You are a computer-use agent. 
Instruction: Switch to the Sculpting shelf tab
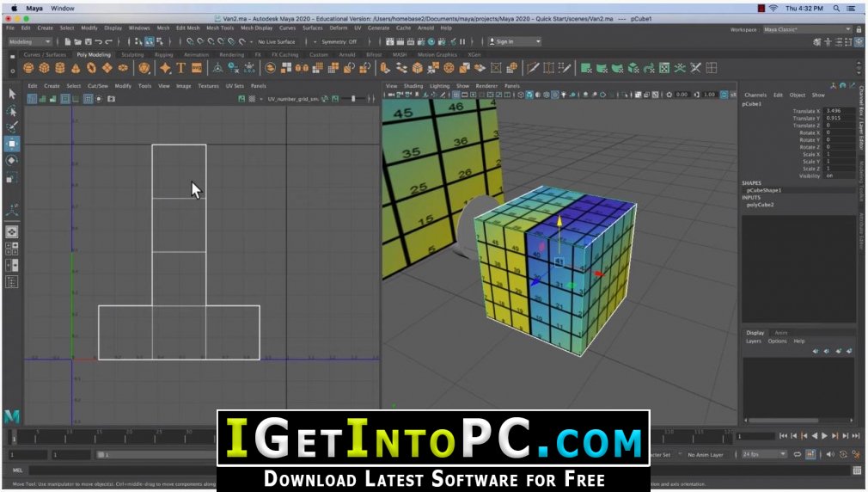[x=132, y=55]
